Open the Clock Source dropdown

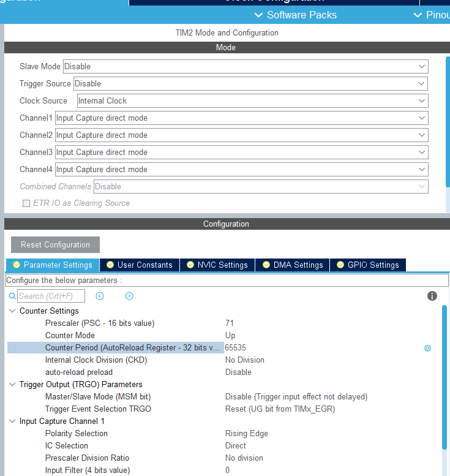[252, 101]
